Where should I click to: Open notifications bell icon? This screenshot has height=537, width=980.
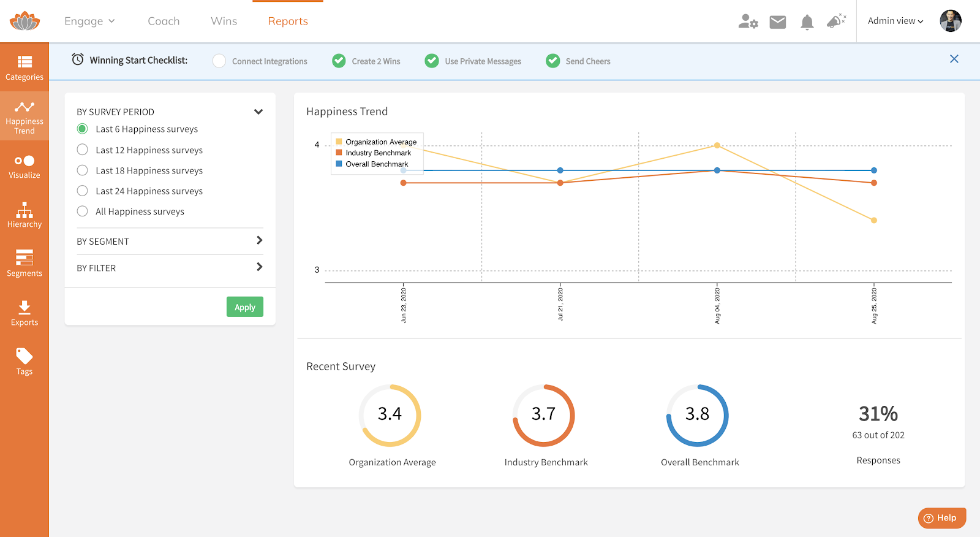point(807,23)
